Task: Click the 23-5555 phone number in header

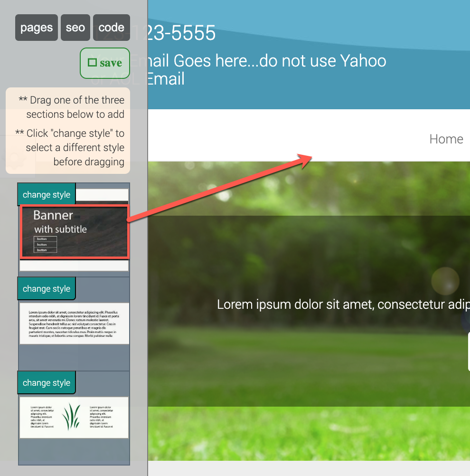Action: pos(180,33)
